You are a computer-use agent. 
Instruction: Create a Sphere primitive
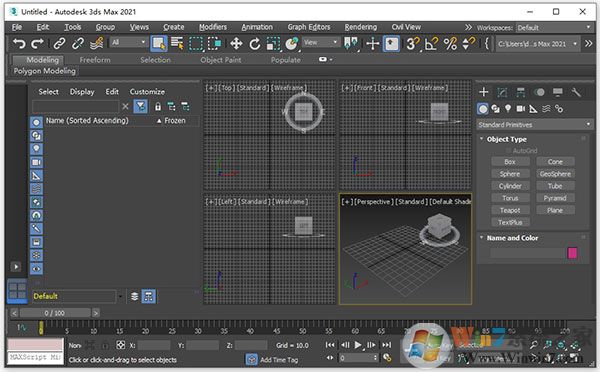pyautogui.click(x=510, y=174)
